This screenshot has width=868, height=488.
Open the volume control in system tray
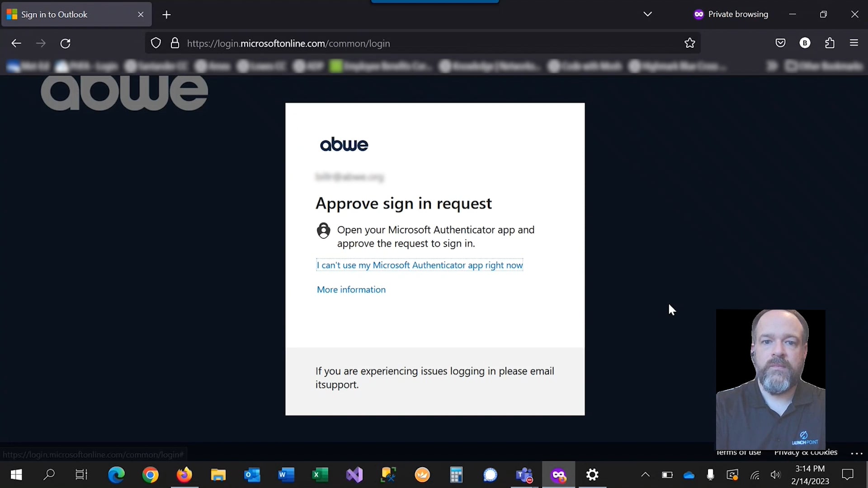pyautogui.click(x=776, y=474)
